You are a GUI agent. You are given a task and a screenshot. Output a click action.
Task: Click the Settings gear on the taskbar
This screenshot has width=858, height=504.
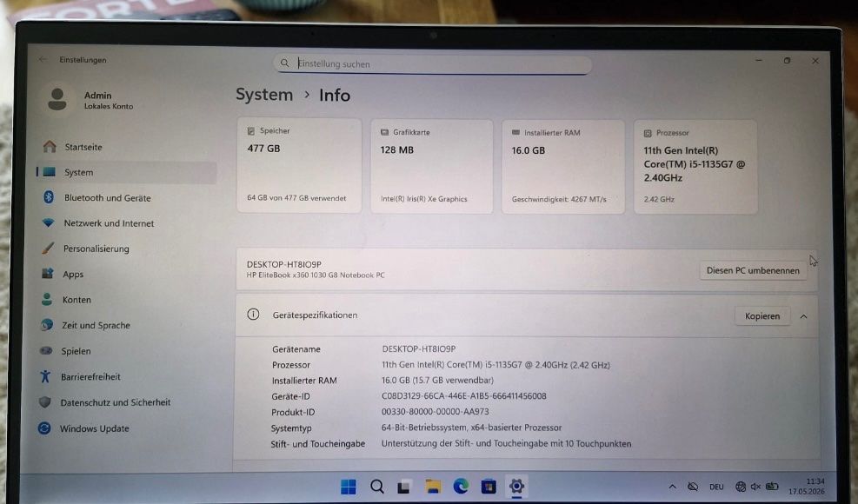pos(516,486)
